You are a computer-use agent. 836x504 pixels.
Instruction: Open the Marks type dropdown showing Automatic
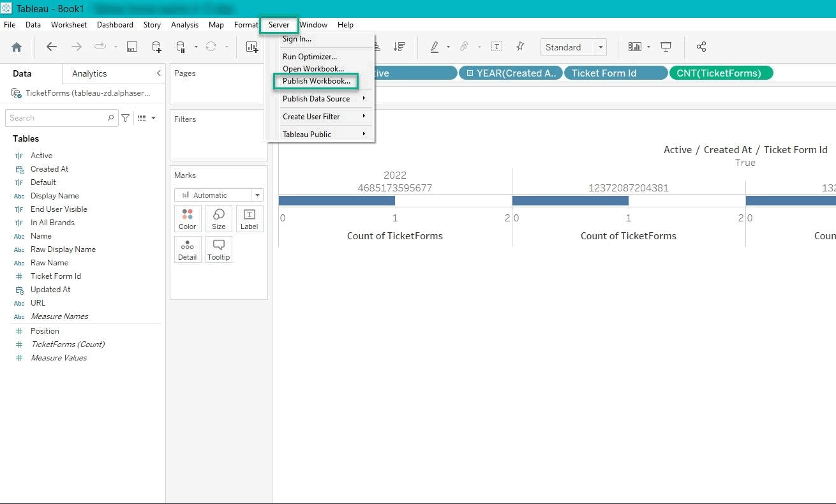point(218,195)
